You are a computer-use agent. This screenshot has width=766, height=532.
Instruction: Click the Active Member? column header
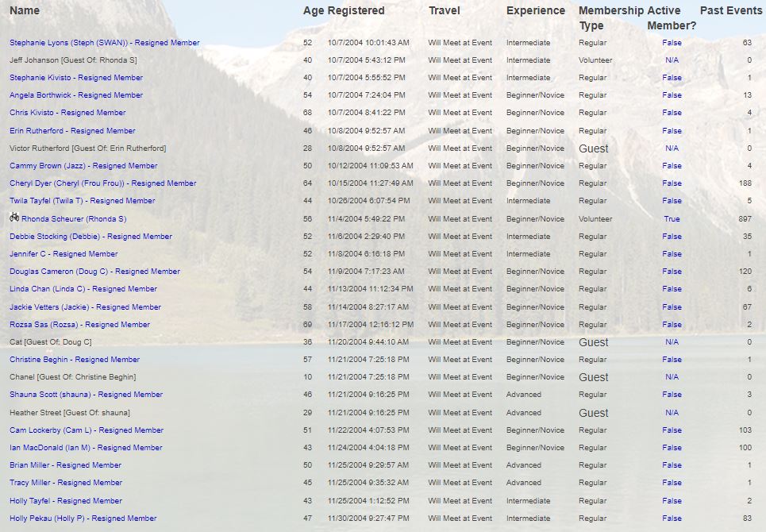[672, 18]
